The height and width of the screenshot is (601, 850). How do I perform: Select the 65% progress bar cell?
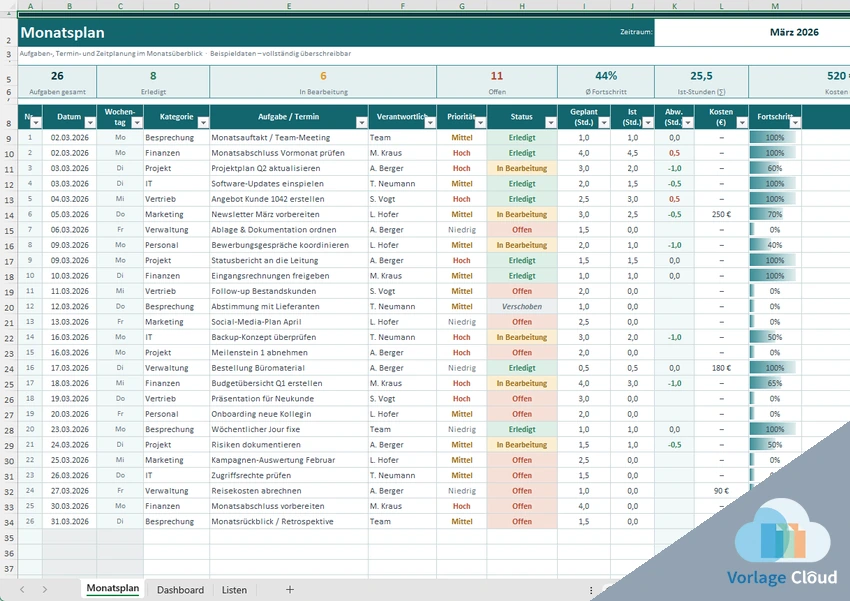click(775, 383)
